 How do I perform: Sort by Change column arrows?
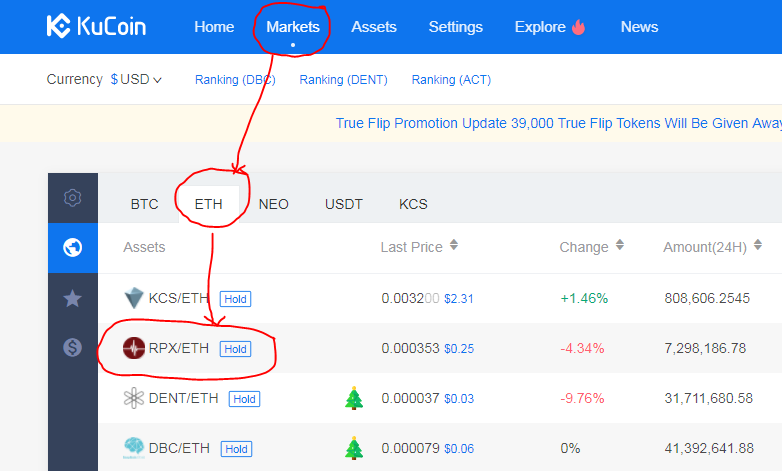pos(620,245)
